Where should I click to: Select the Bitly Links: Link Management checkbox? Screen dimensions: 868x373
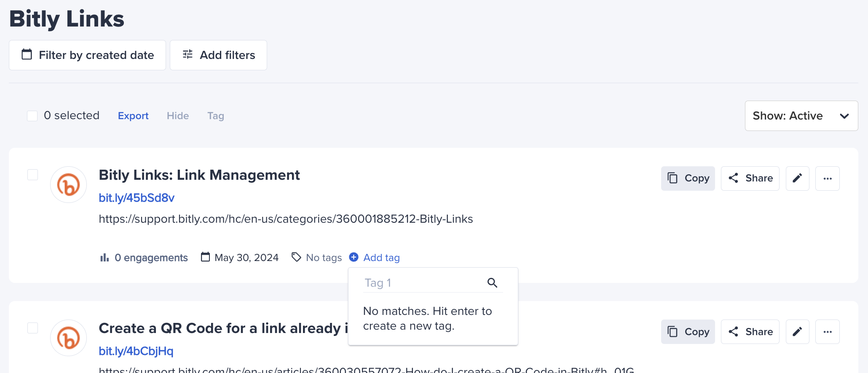pyautogui.click(x=32, y=175)
